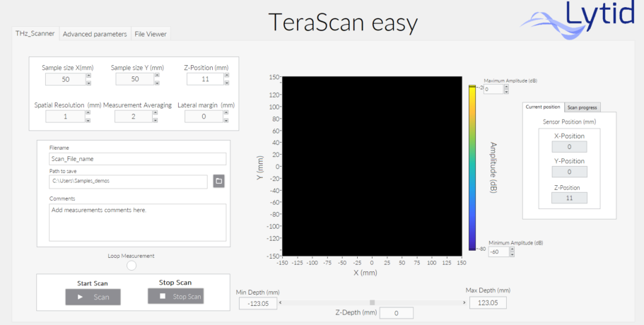This screenshot has height=325, width=644.
Task: Click slider left arrow near Min Depth
Action: point(280,302)
